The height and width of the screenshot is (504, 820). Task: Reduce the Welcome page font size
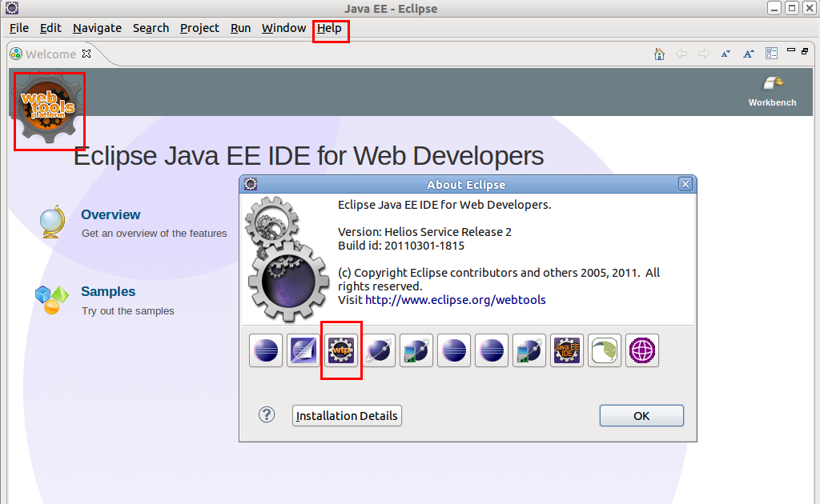click(726, 54)
